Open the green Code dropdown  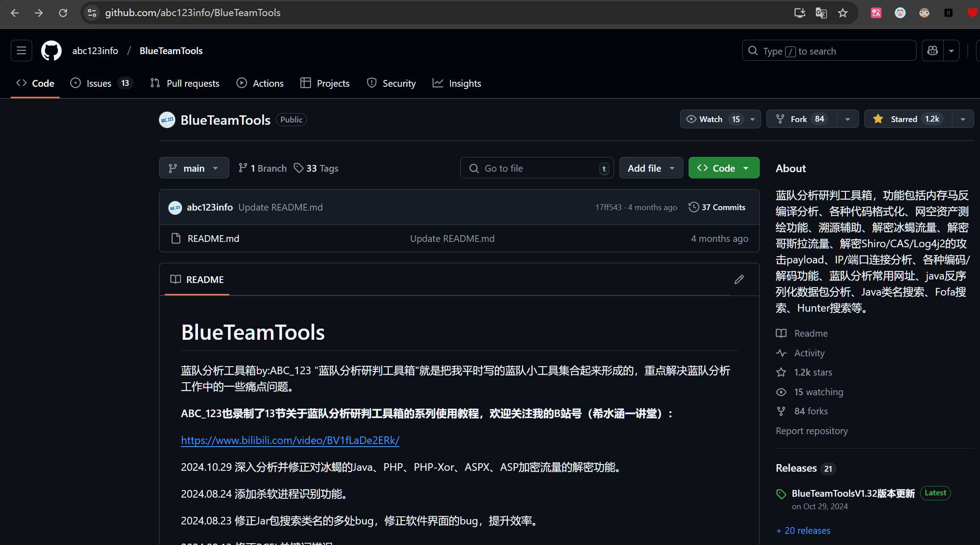723,168
